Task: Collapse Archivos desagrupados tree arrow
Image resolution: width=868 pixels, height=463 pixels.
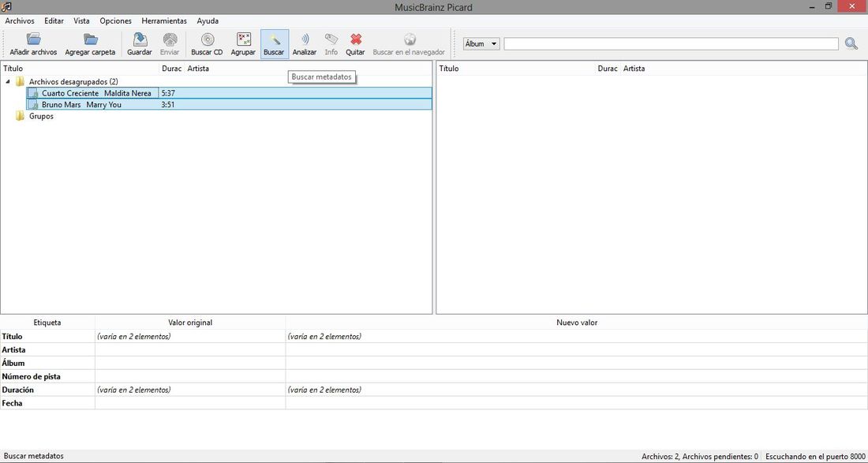Action: 9,81
